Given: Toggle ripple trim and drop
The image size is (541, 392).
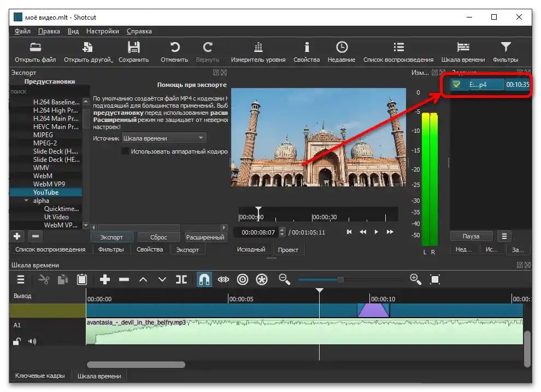Looking at the screenshot, I should [243, 279].
